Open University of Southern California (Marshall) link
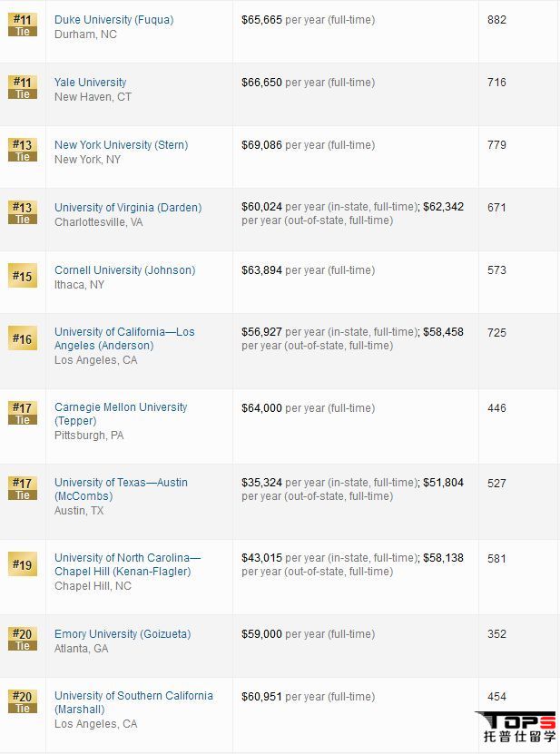Viewport: 560px width, 754px height. (x=133, y=702)
